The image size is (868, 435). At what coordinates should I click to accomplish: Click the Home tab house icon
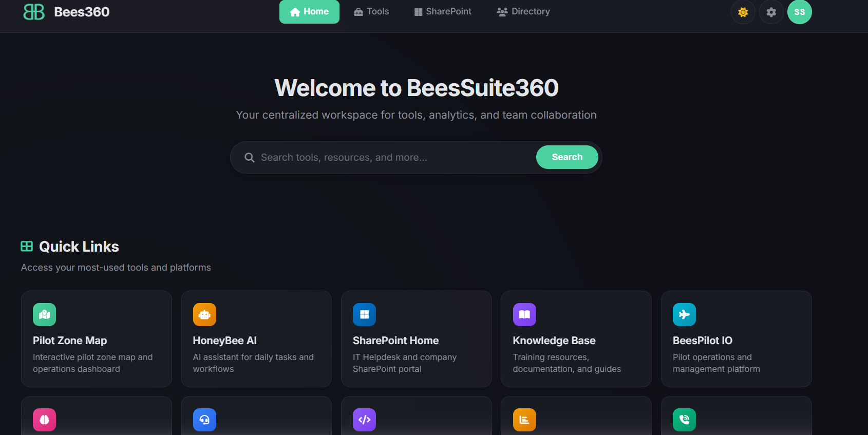(295, 12)
